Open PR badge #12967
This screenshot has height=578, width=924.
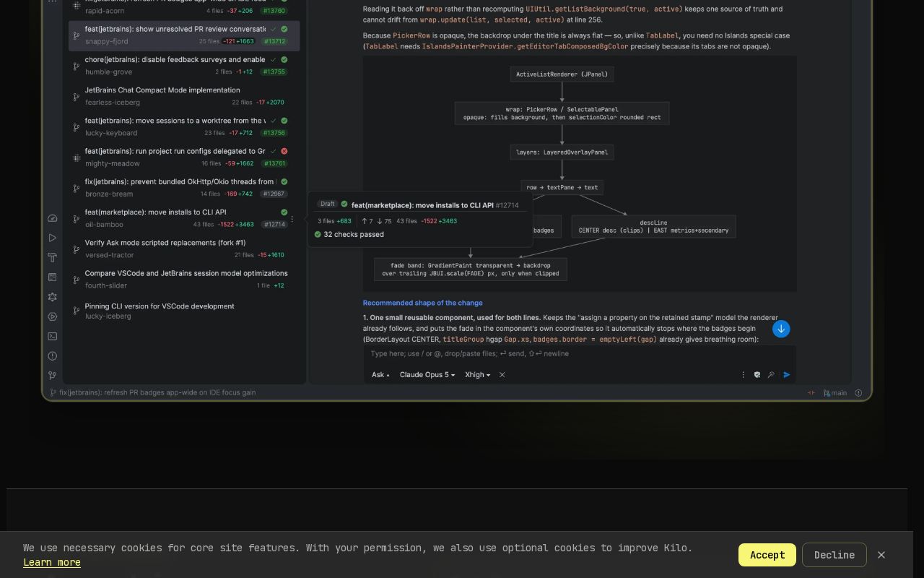point(274,194)
